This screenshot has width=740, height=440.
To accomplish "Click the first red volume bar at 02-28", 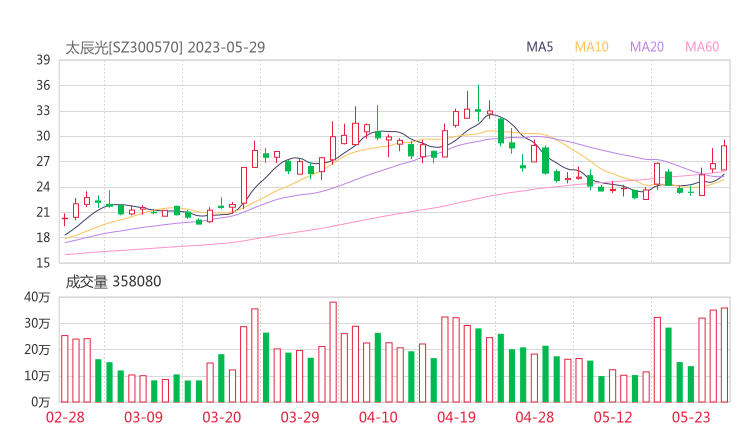I will (65, 369).
